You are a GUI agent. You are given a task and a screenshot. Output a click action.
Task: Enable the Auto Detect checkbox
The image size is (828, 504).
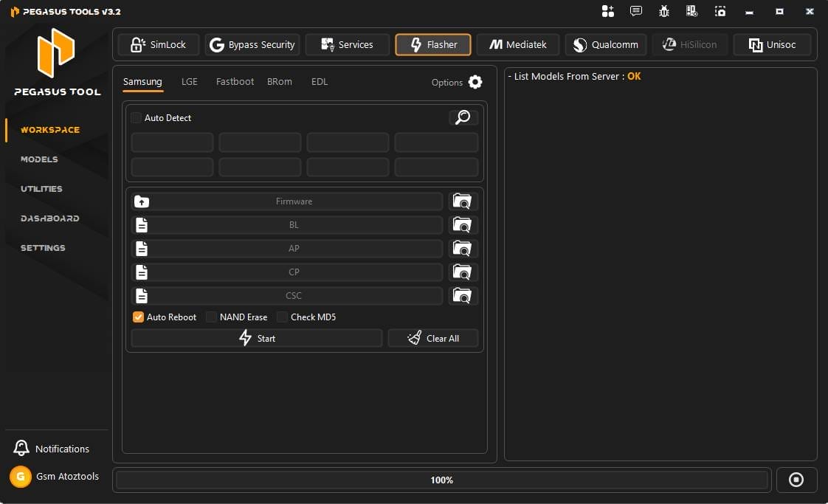click(x=136, y=117)
